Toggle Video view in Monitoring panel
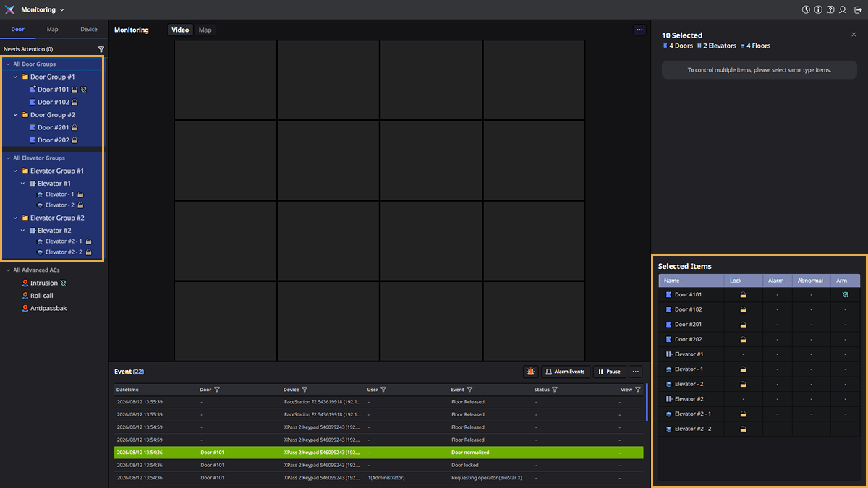The height and width of the screenshot is (488, 868). pos(180,30)
